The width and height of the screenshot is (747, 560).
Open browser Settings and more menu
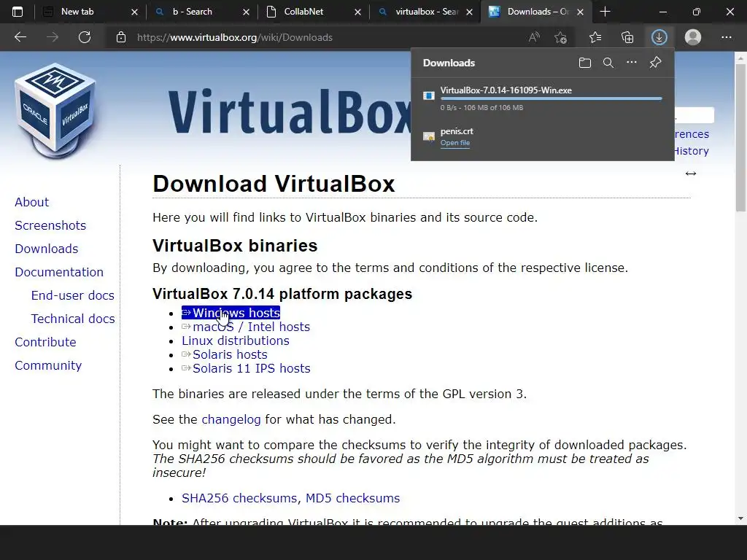click(x=727, y=37)
